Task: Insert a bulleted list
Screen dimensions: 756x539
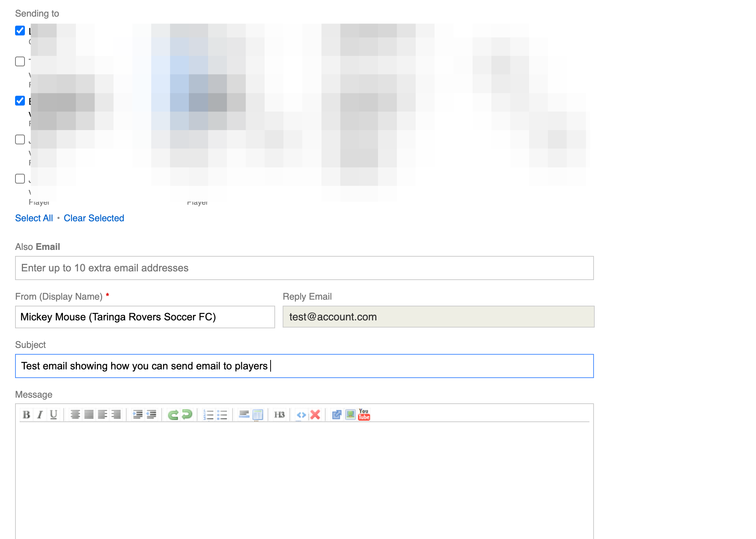Action: (222, 415)
